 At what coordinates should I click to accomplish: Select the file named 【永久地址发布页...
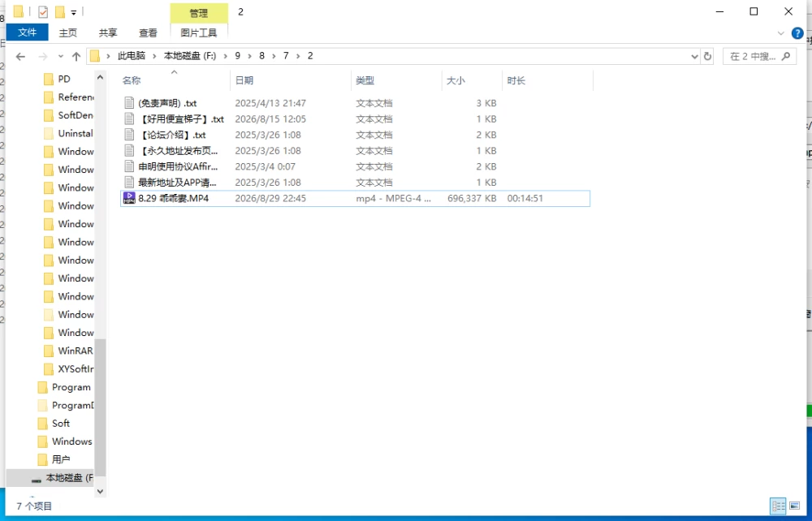point(178,151)
